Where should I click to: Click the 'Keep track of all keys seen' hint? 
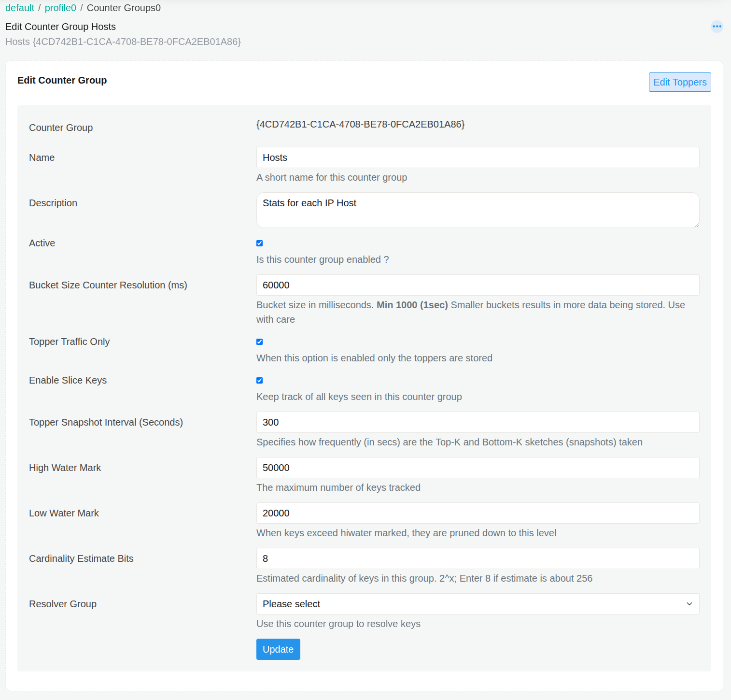[x=359, y=397]
